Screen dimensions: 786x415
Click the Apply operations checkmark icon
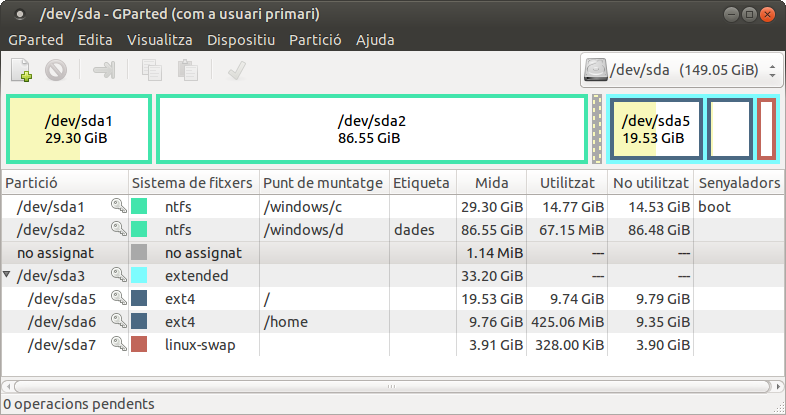coord(237,70)
